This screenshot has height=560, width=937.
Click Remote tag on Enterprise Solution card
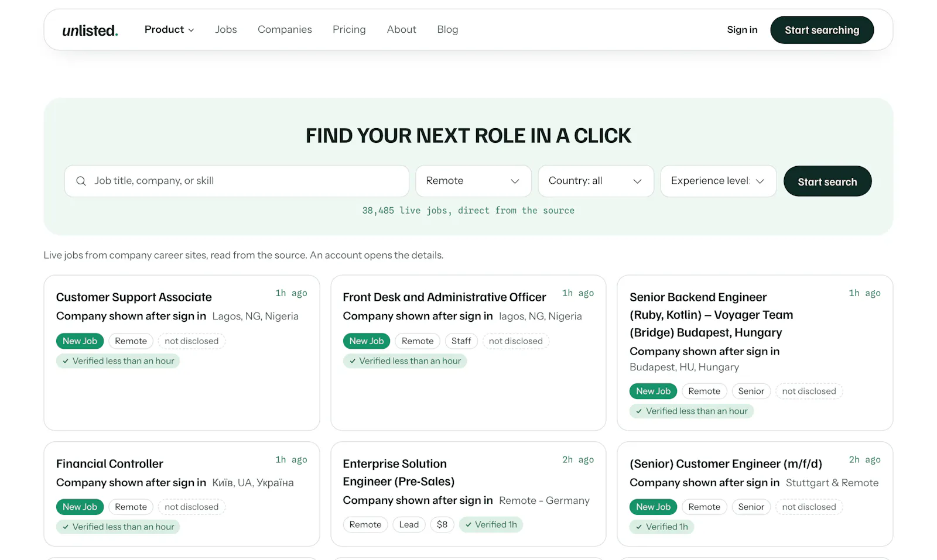365,525
